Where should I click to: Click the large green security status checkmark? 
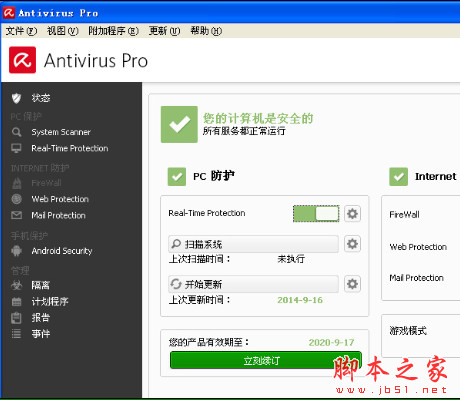pos(179,125)
